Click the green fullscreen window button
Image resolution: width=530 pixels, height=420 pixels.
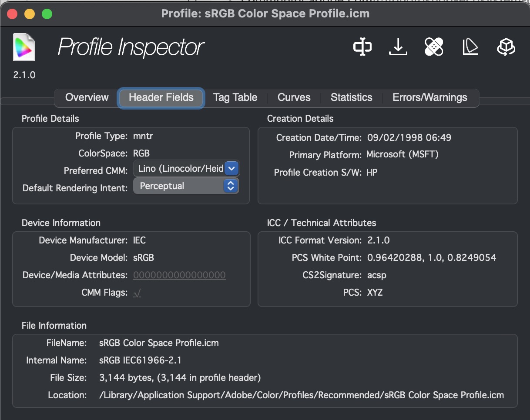(47, 13)
